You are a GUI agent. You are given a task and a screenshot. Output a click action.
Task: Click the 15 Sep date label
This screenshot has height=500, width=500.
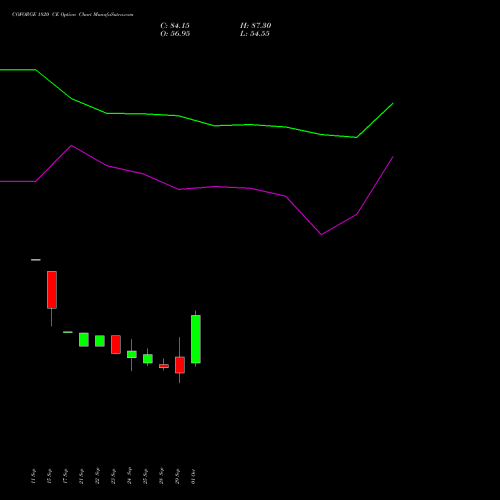coord(49,476)
